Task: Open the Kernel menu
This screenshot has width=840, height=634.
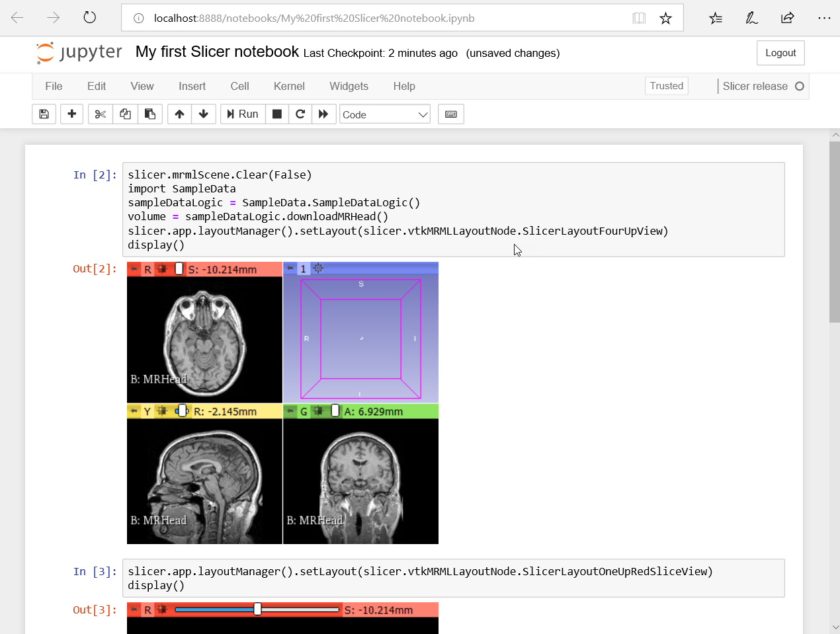Action: [x=288, y=86]
